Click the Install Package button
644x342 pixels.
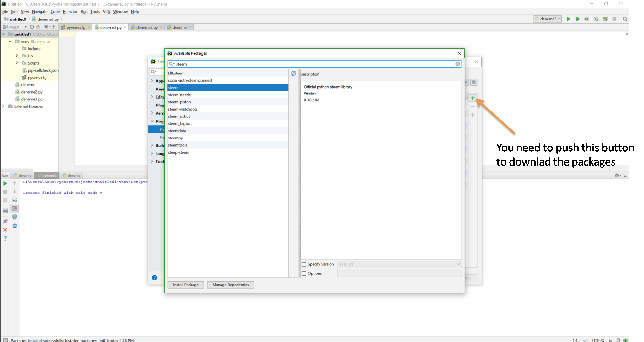(186, 285)
